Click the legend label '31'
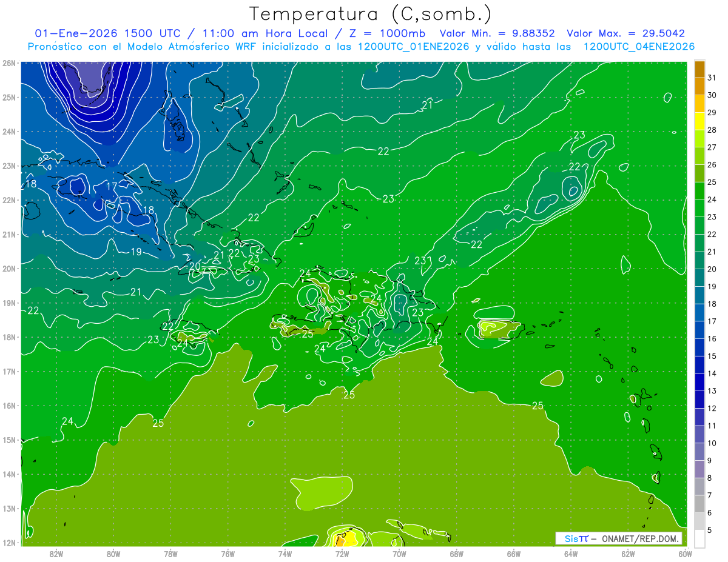728x562 pixels. point(712,78)
